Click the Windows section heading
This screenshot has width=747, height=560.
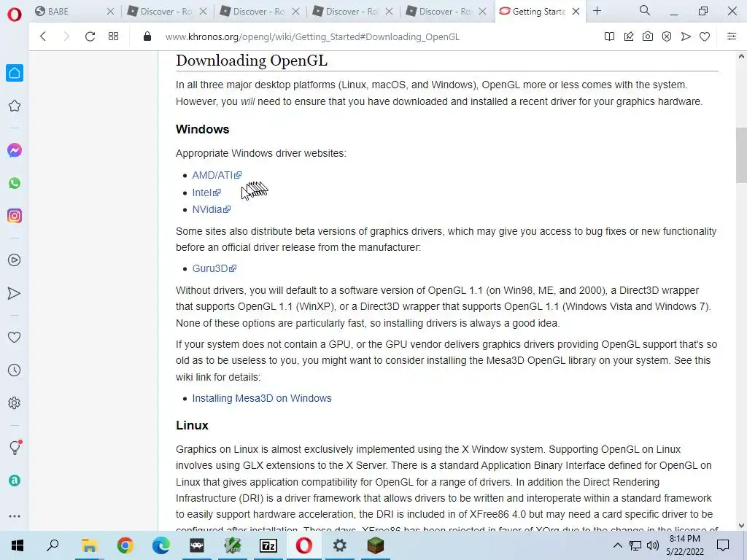[203, 129]
